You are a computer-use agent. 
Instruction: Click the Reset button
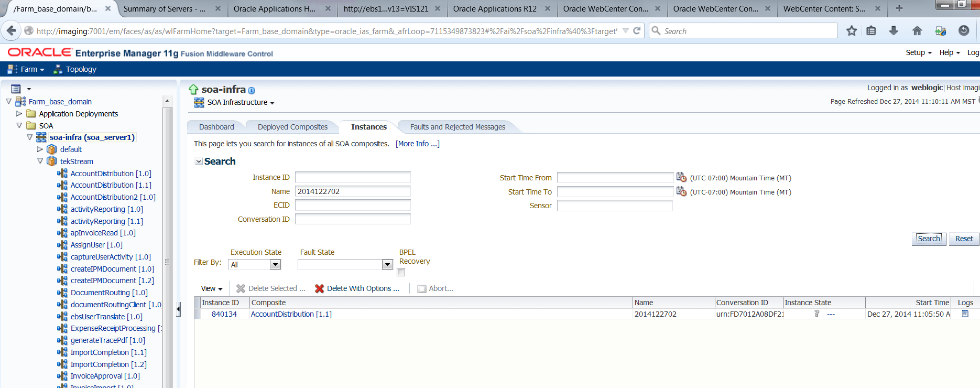[x=964, y=239]
